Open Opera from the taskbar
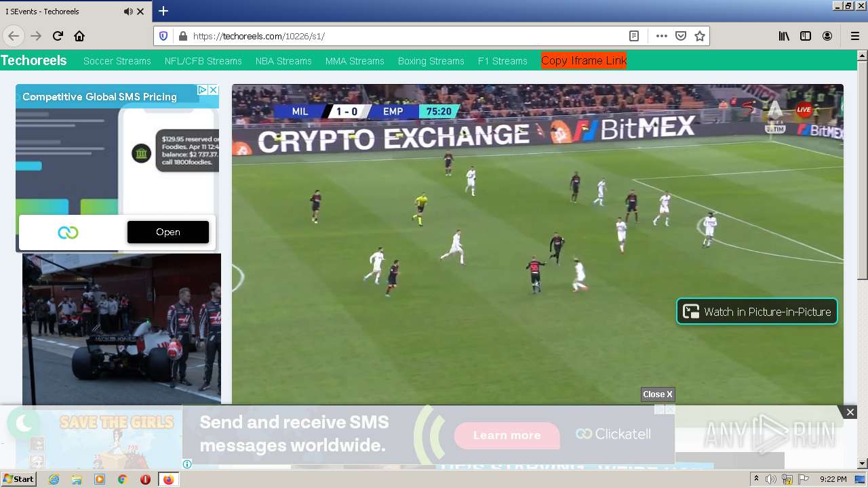 [x=145, y=479]
